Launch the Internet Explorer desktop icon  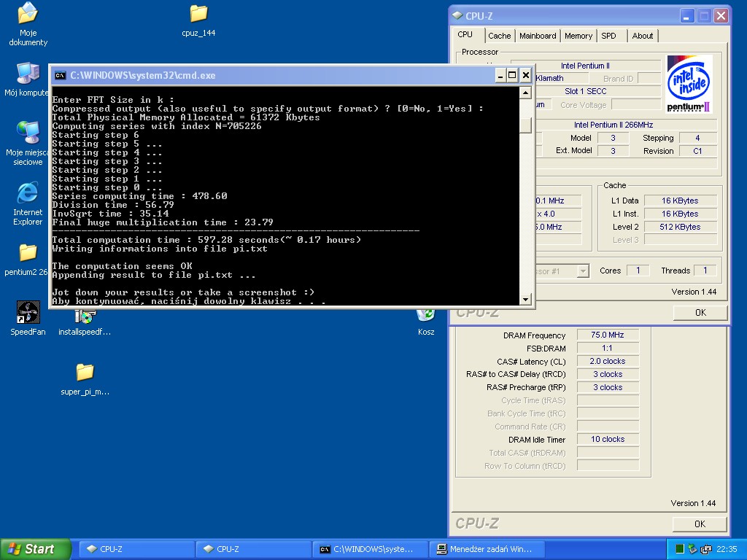click(28, 192)
